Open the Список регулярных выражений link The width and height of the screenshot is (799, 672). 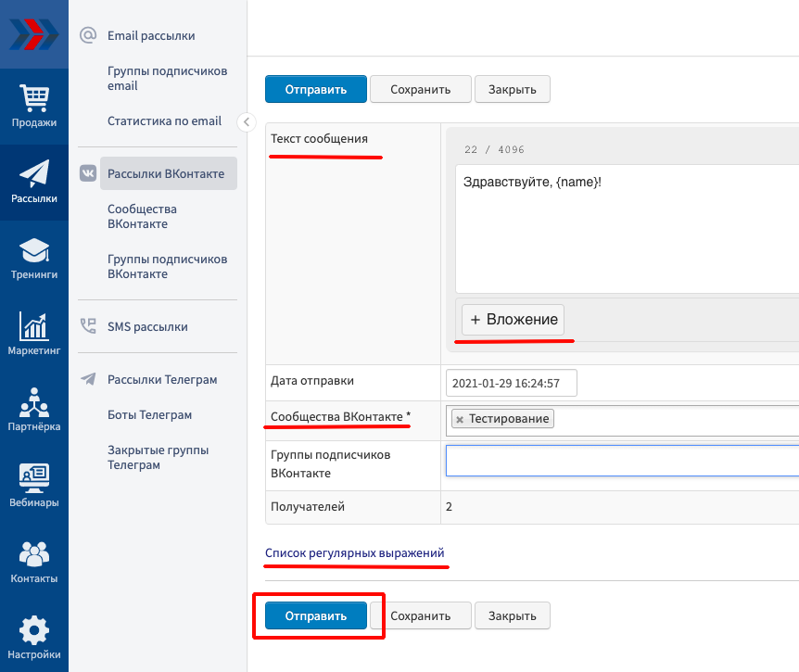(354, 553)
